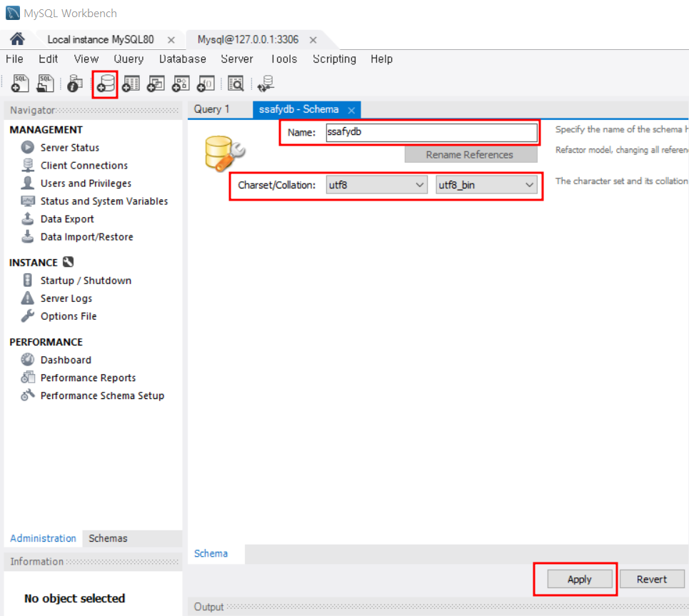Open the utf8 charset dropdown
Image resolution: width=689 pixels, height=616 pixels.
[376, 185]
